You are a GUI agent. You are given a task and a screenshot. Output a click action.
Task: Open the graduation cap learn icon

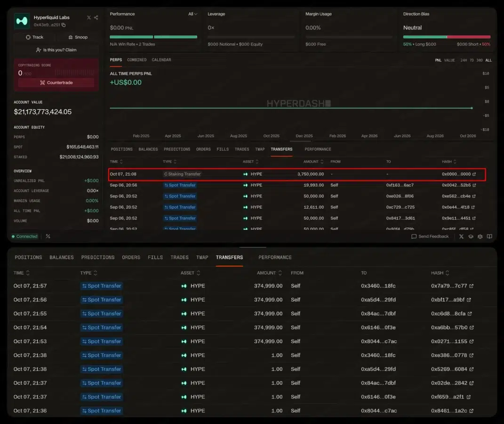[471, 236]
